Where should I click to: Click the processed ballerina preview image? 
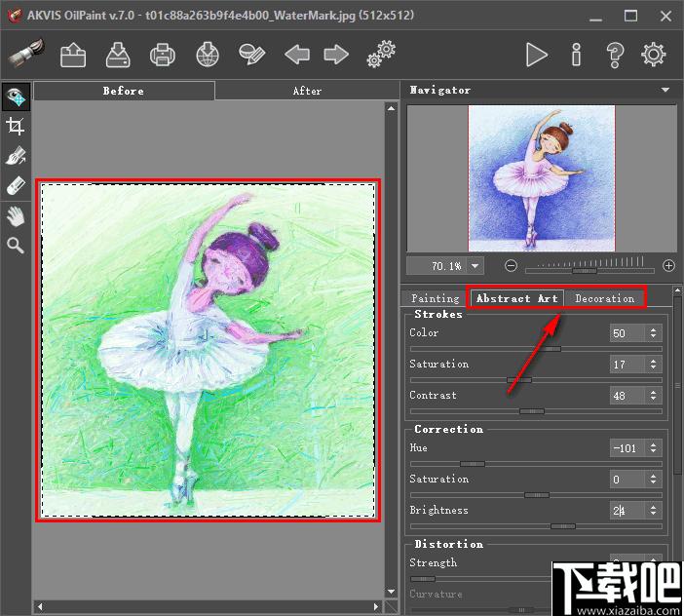pyautogui.click(x=209, y=350)
